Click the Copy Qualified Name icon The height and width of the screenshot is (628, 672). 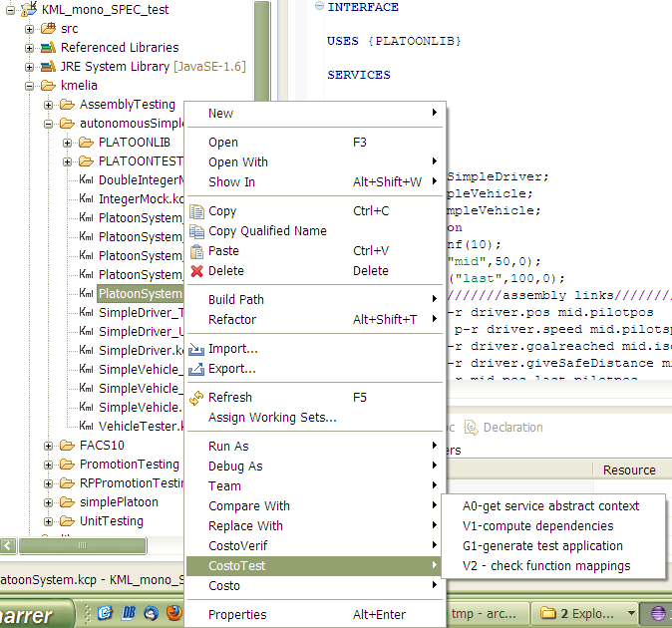[x=196, y=231]
